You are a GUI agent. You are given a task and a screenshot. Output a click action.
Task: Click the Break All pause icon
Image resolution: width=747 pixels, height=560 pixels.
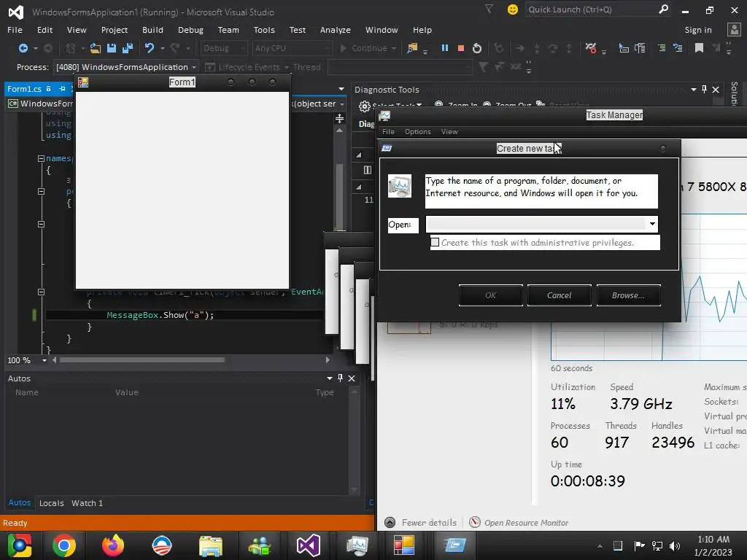(445, 48)
